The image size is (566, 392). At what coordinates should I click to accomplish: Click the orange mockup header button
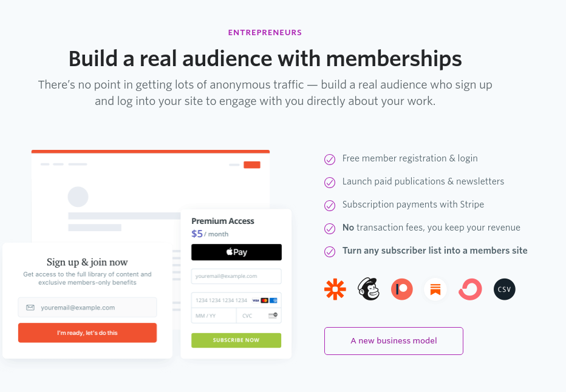251,165
